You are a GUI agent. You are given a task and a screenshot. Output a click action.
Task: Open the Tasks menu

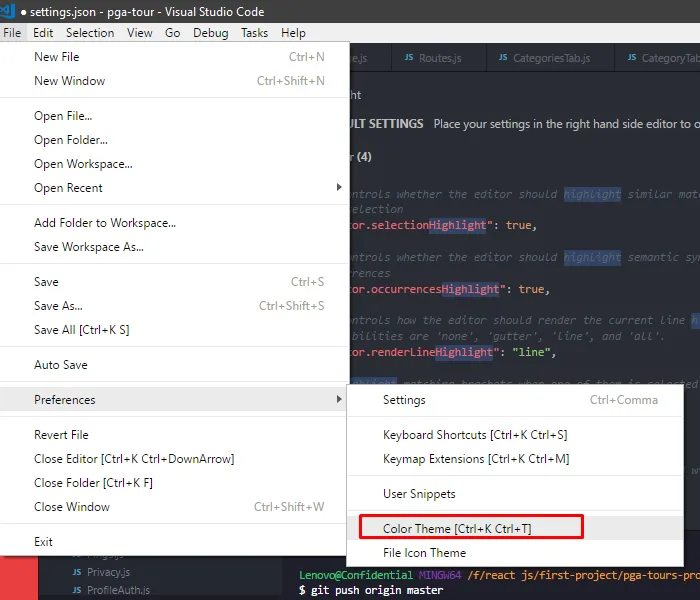254,33
